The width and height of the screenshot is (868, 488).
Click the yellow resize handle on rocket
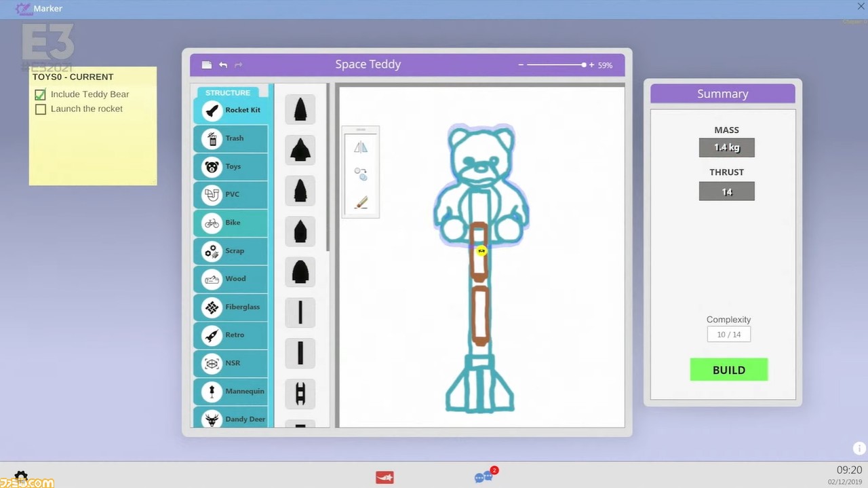pyautogui.click(x=481, y=251)
